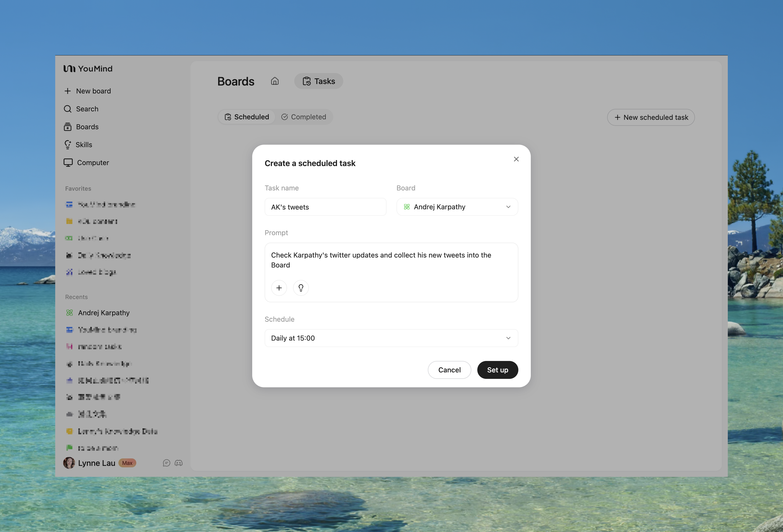Expand the Board dropdown showing Andrej Karpathy
The height and width of the screenshot is (532, 783).
tap(457, 207)
